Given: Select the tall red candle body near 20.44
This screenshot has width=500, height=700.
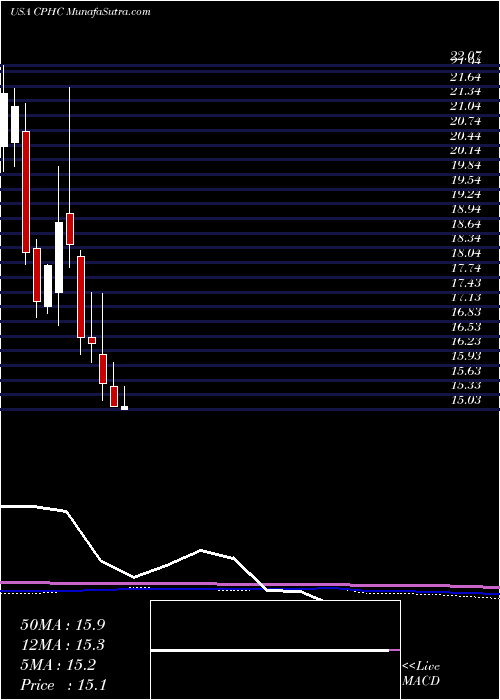Looking at the screenshot, I should click(26, 192).
